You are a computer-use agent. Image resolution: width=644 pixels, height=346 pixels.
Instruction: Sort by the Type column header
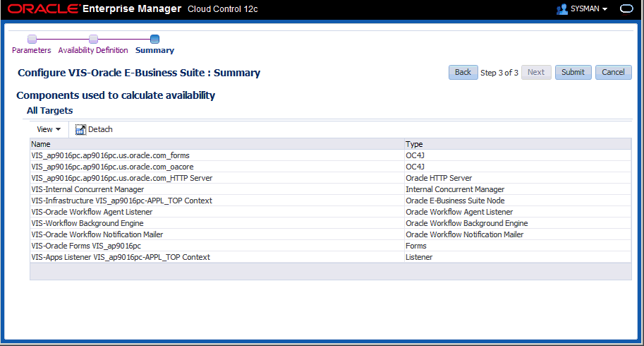pos(518,144)
